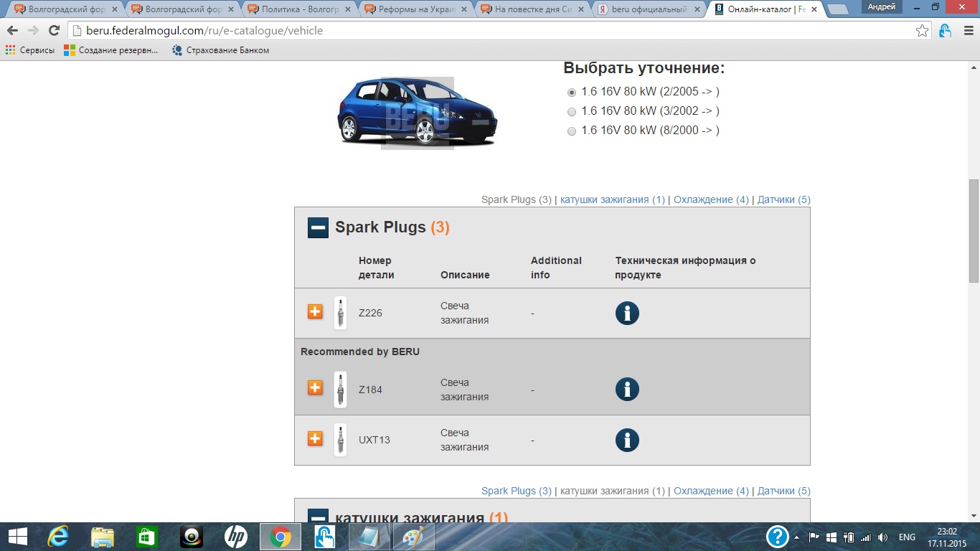Click Датчики (5) link below the UXT13 row
Image resolution: width=980 pixels, height=551 pixels.
784,491
